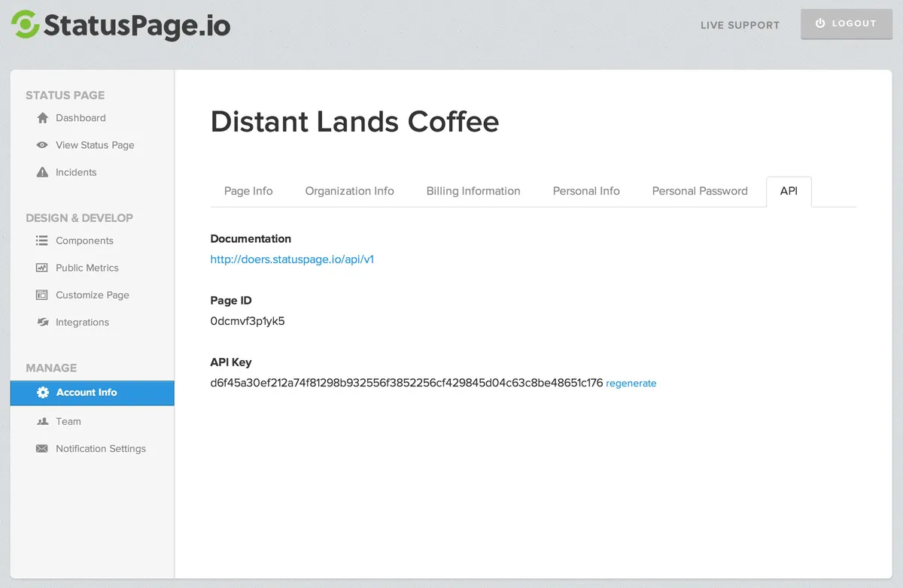Click the MANAGE section header
The width and height of the screenshot is (903, 588).
point(51,368)
